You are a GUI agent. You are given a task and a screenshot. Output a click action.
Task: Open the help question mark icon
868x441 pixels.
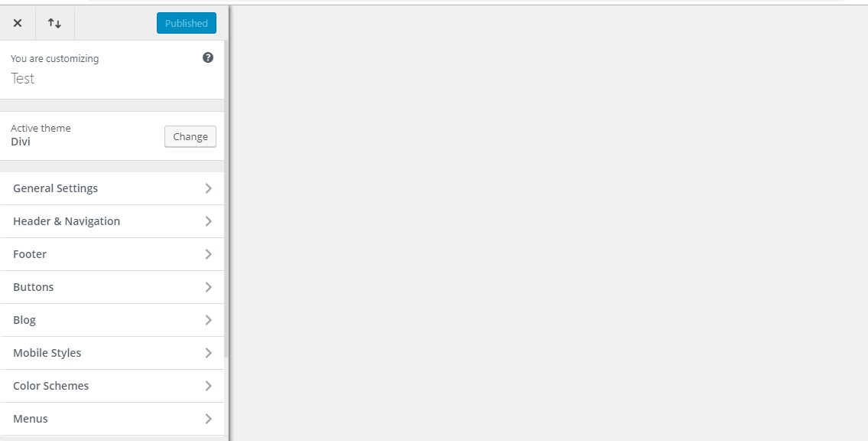click(x=208, y=57)
